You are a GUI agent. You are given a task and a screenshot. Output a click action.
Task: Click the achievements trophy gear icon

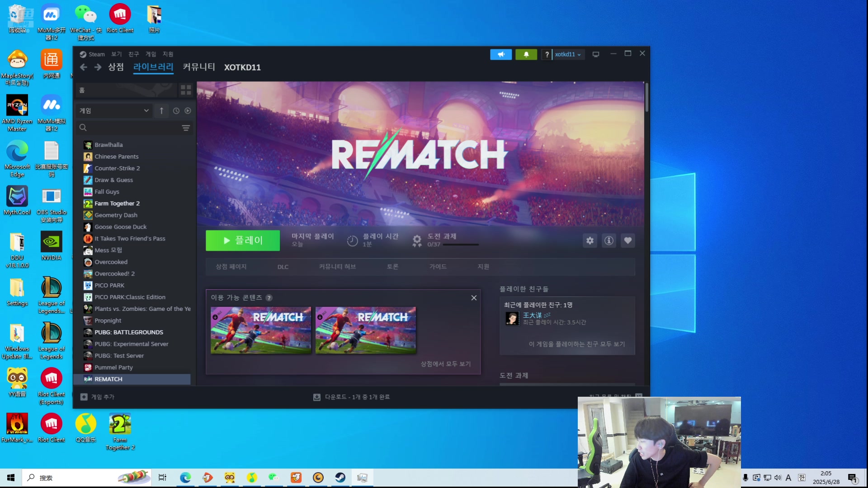(x=417, y=240)
